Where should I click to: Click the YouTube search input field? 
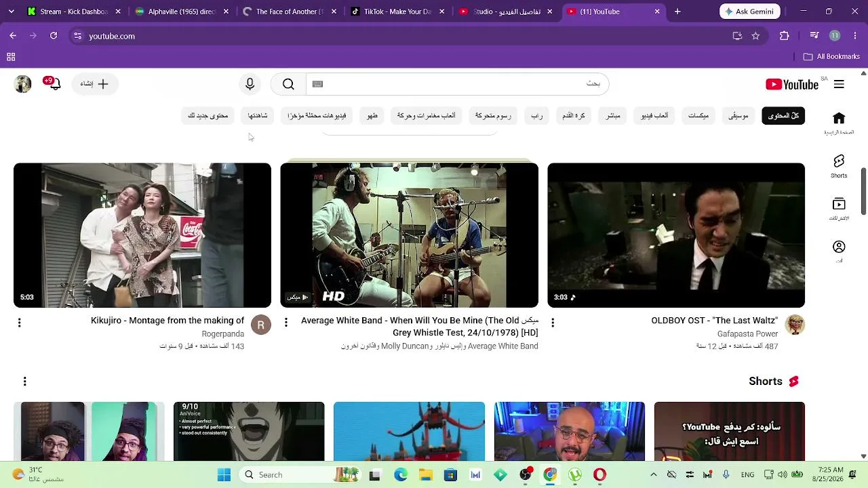[x=458, y=84]
